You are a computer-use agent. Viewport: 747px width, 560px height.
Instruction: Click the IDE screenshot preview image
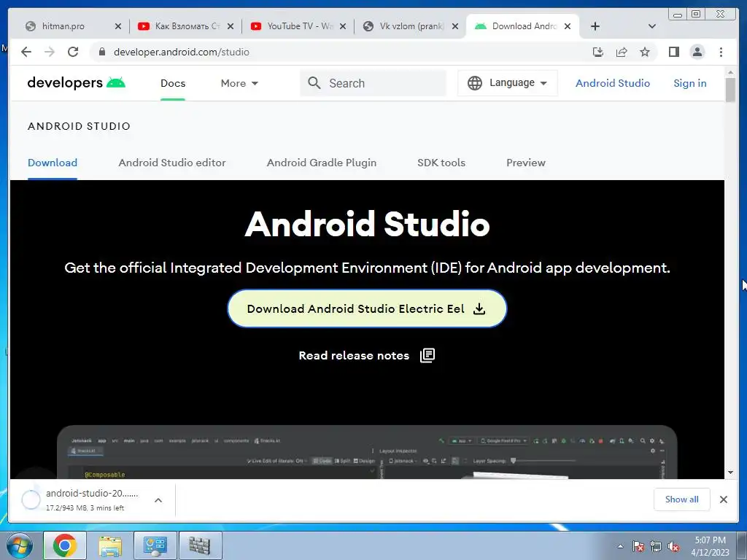[x=367, y=452]
